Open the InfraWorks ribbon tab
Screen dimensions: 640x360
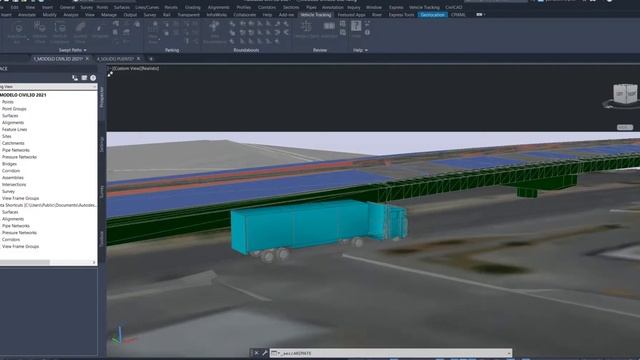click(217, 15)
